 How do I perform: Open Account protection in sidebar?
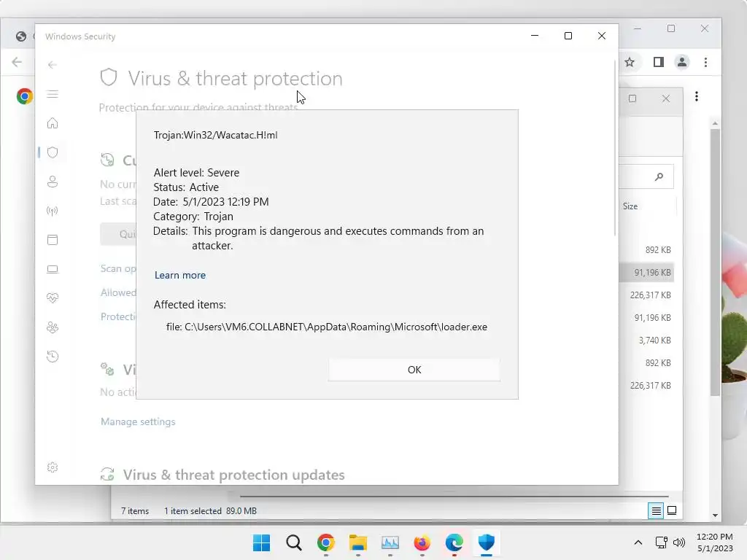click(x=53, y=182)
